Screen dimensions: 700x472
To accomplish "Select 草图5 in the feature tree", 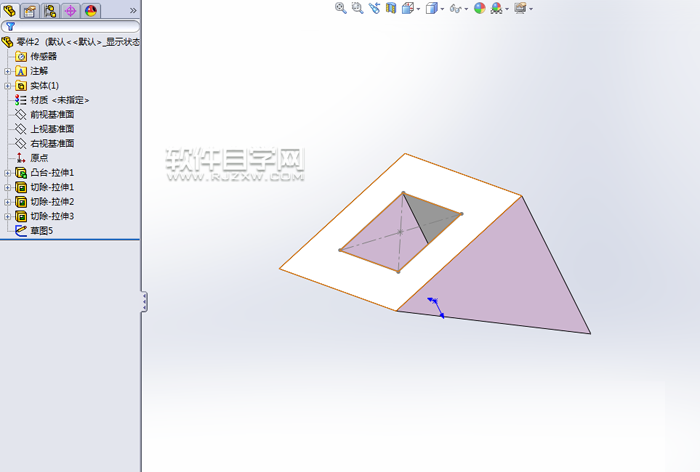I will coord(41,230).
